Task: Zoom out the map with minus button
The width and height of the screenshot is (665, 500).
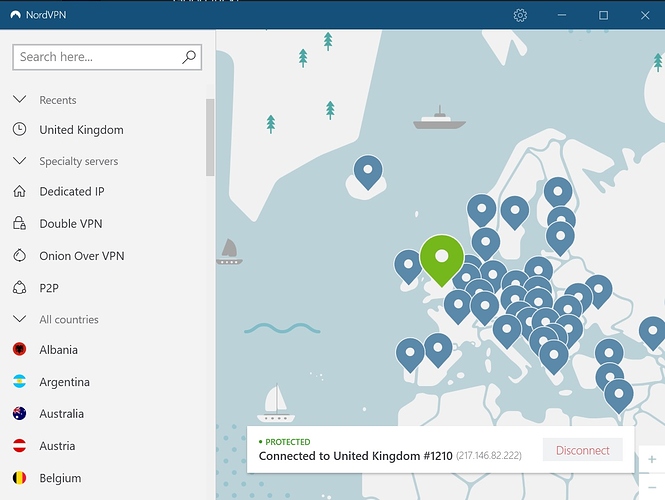Action: point(651,487)
